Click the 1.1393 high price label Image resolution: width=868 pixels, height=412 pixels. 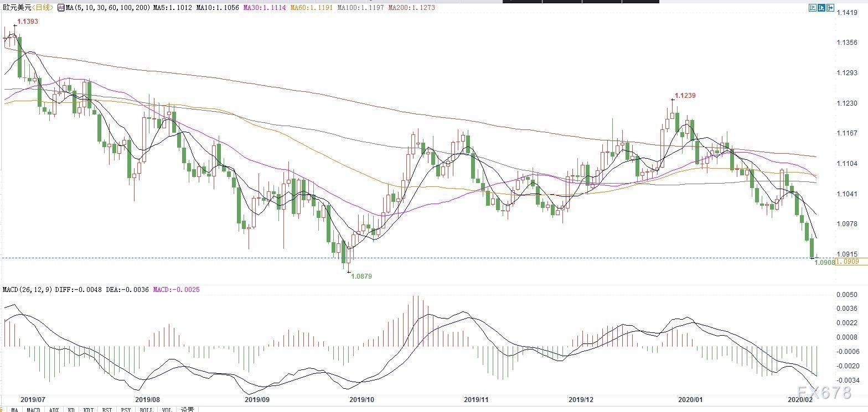(27, 22)
